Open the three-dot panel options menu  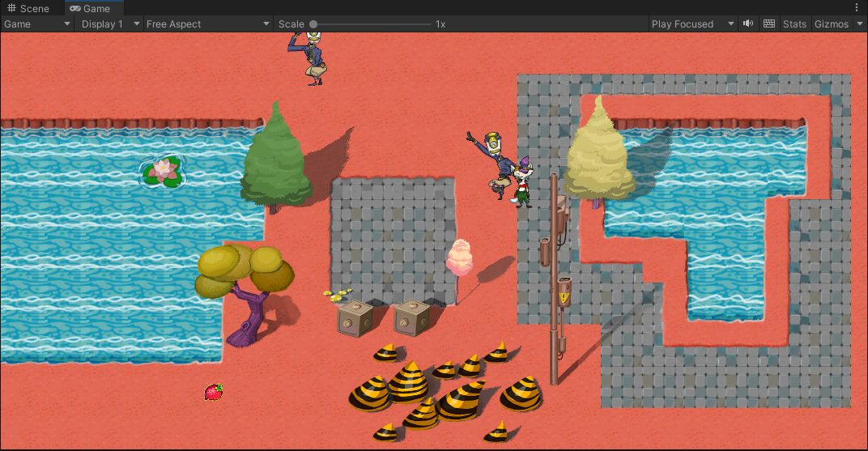(x=857, y=8)
